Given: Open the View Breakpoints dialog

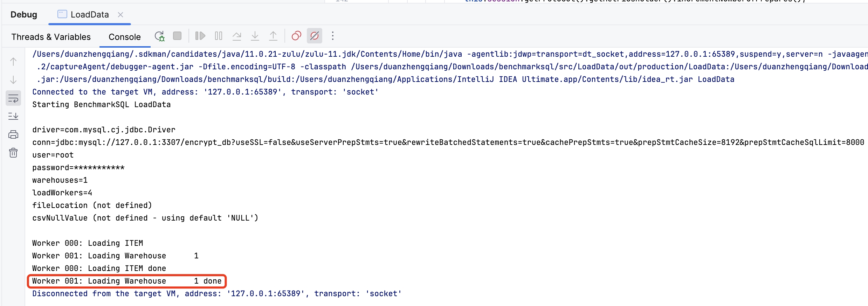Looking at the screenshot, I should (296, 36).
